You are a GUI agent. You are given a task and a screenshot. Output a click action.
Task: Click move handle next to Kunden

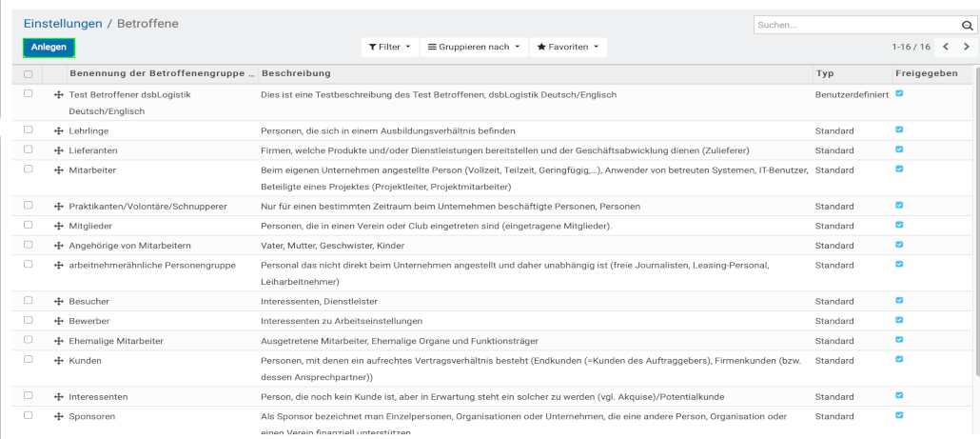pos(59,361)
